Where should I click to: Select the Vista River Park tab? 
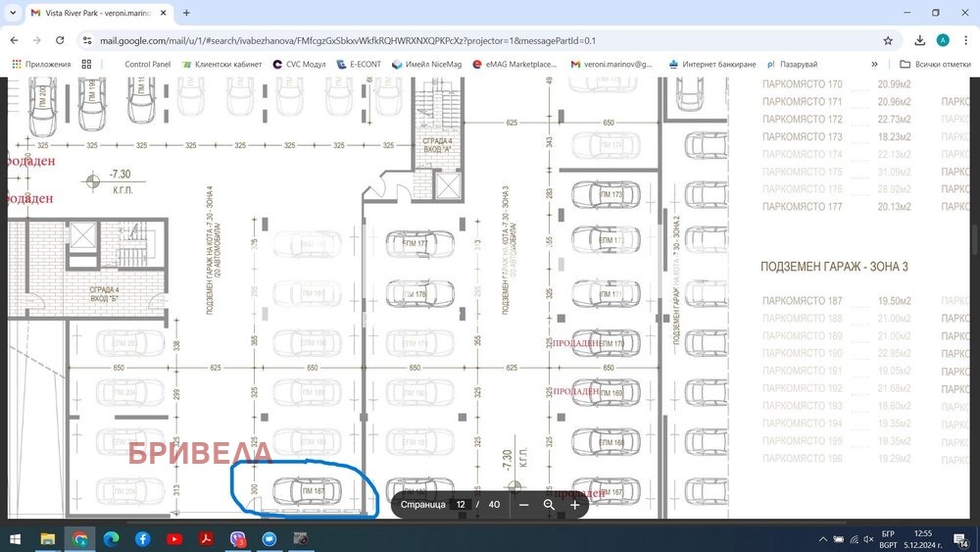(93, 13)
